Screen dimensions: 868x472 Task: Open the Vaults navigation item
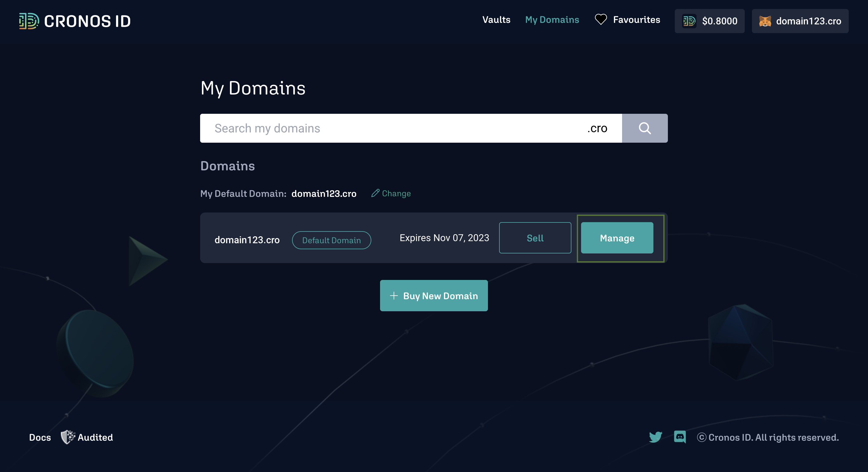(x=496, y=20)
